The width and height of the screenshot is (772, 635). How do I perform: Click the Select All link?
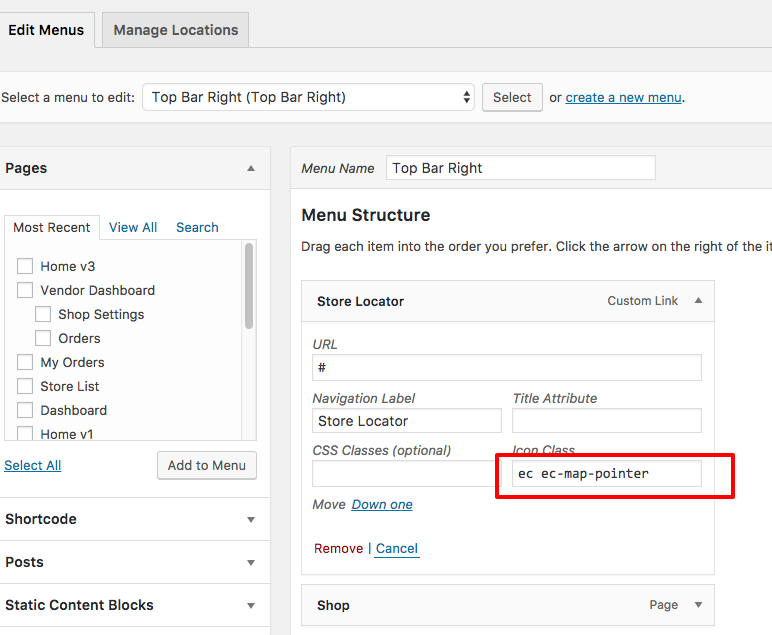32,465
